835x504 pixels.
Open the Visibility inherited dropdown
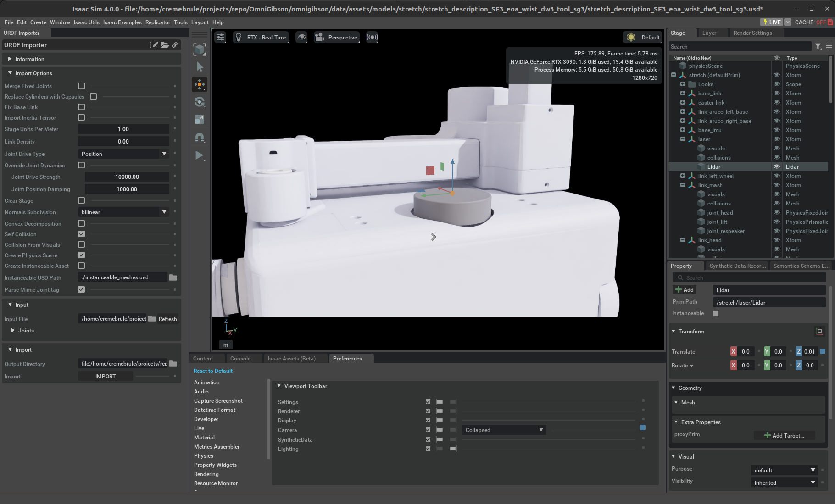tap(784, 483)
